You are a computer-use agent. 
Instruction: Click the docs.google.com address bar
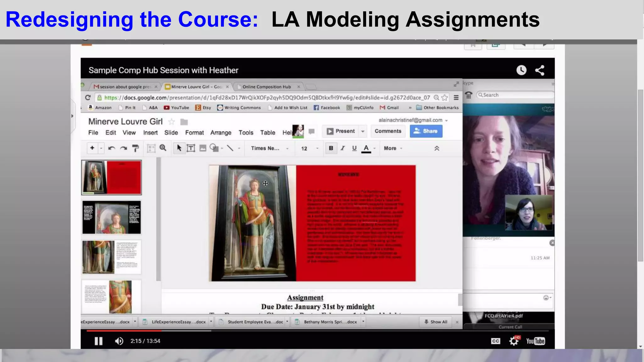coord(267,98)
